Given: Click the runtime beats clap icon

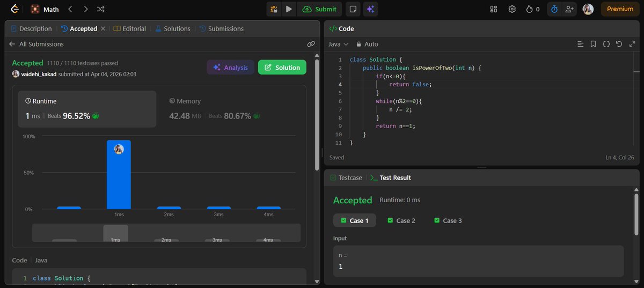Looking at the screenshot, I should [96, 116].
